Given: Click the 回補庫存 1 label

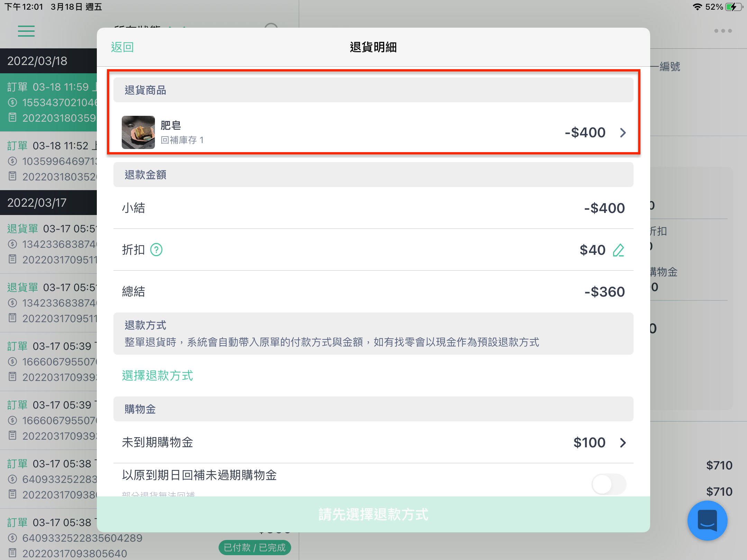Looking at the screenshot, I should point(182,140).
